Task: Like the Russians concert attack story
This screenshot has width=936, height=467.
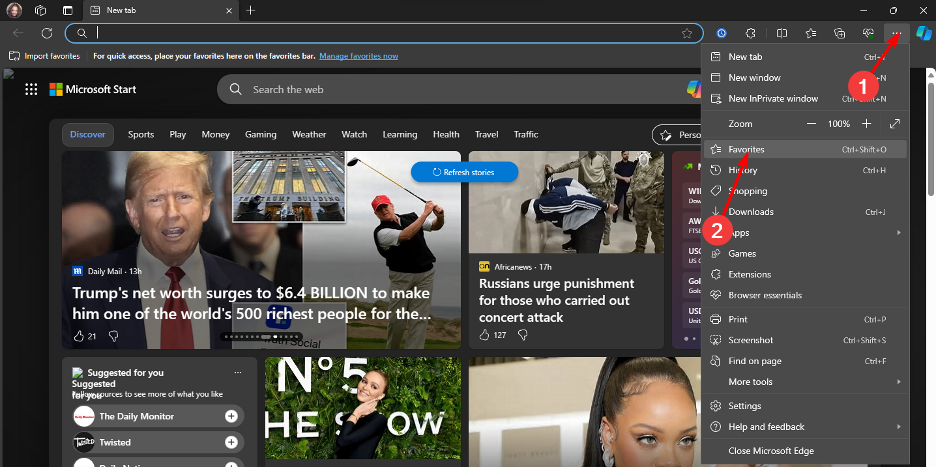Action: coord(485,334)
